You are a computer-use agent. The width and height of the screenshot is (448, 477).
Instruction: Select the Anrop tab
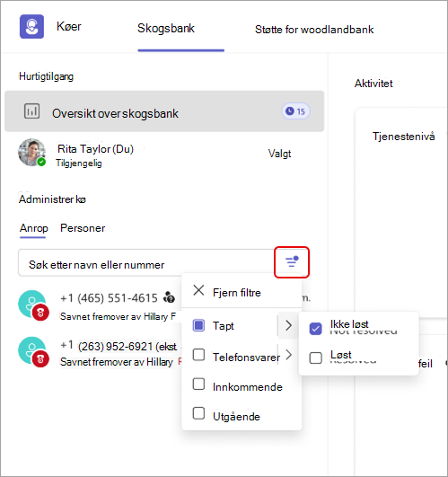[x=34, y=228]
